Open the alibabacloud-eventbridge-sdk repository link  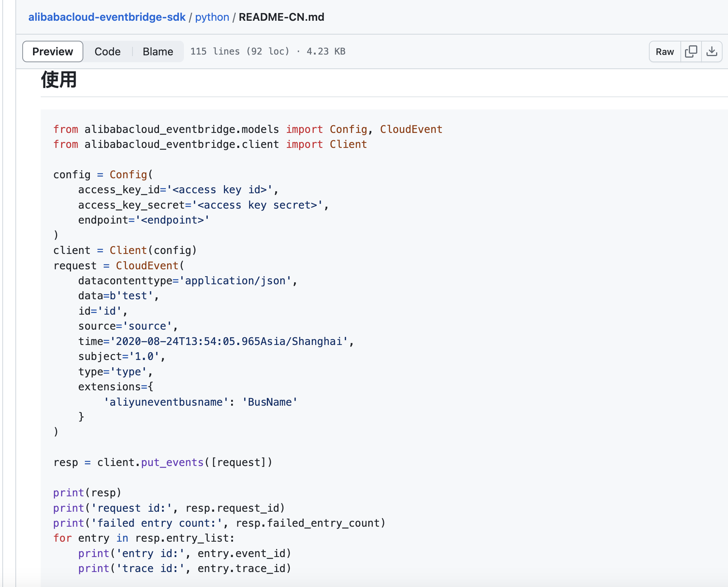point(107,17)
